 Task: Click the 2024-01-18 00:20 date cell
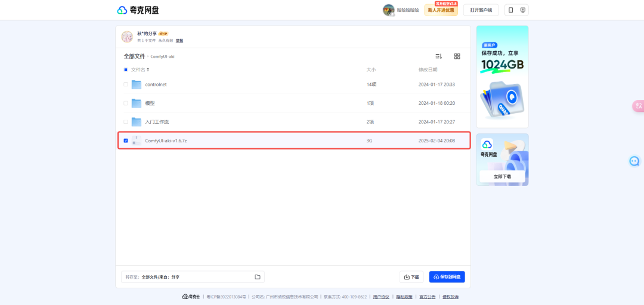point(436,104)
